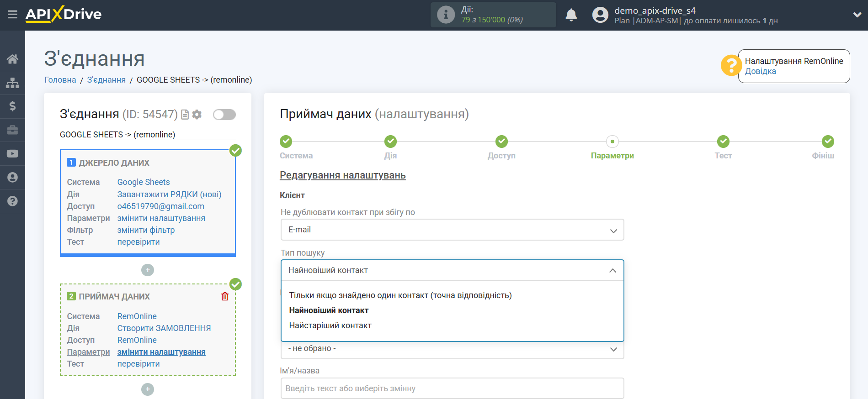Click the ДЖЕРЕЛО ДАНИХ block title
The height and width of the screenshot is (399, 868).
coord(114,163)
